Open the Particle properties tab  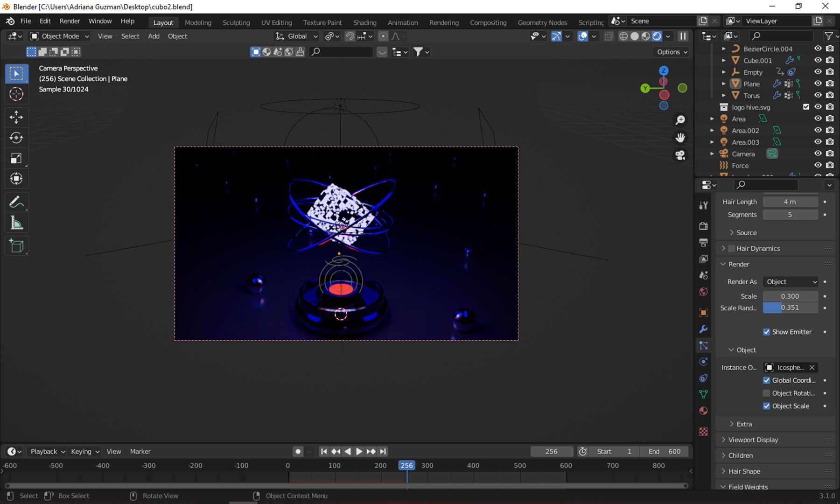[x=703, y=345]
